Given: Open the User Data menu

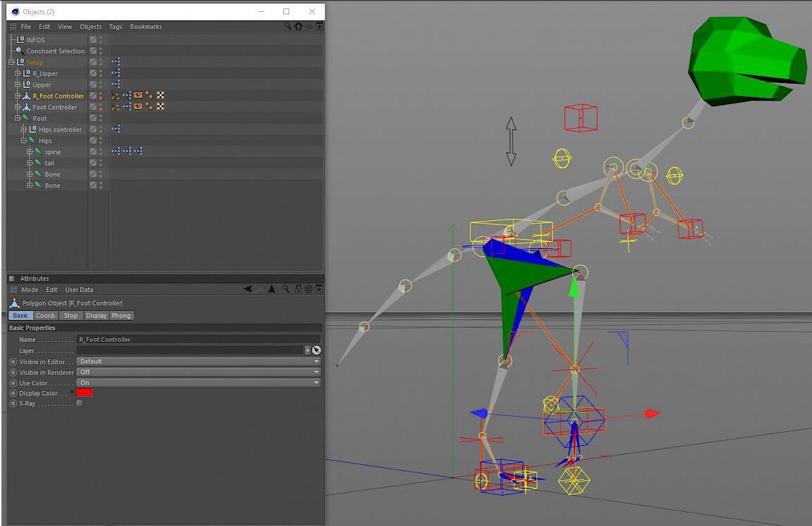Looking at the screenshot, I should (x=79, y=290).
